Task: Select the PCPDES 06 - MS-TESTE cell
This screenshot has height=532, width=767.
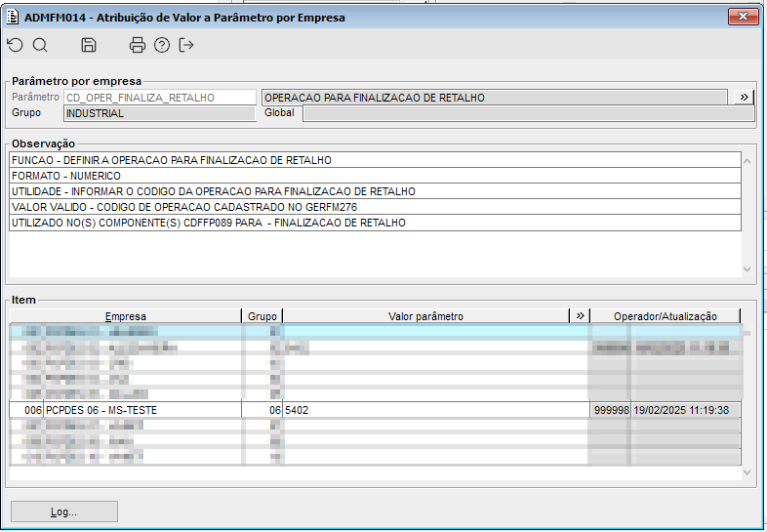Action: click(142, 410)
